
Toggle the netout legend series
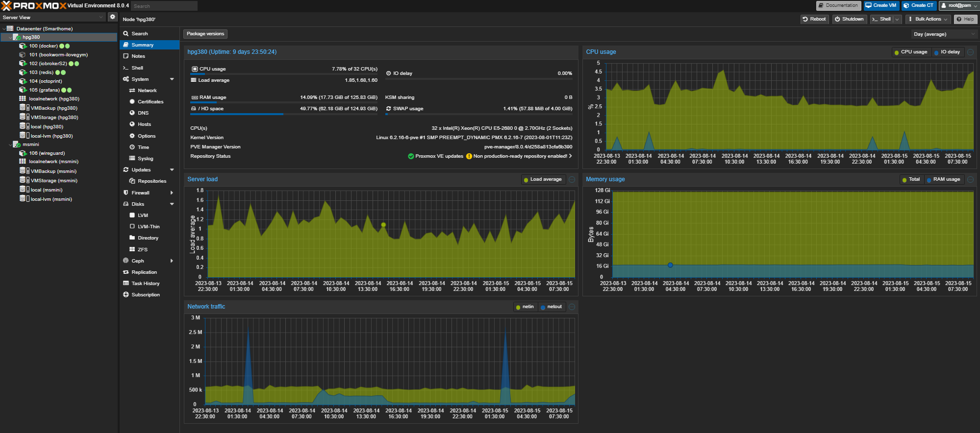pyautogui.click(x=552, y=307)
